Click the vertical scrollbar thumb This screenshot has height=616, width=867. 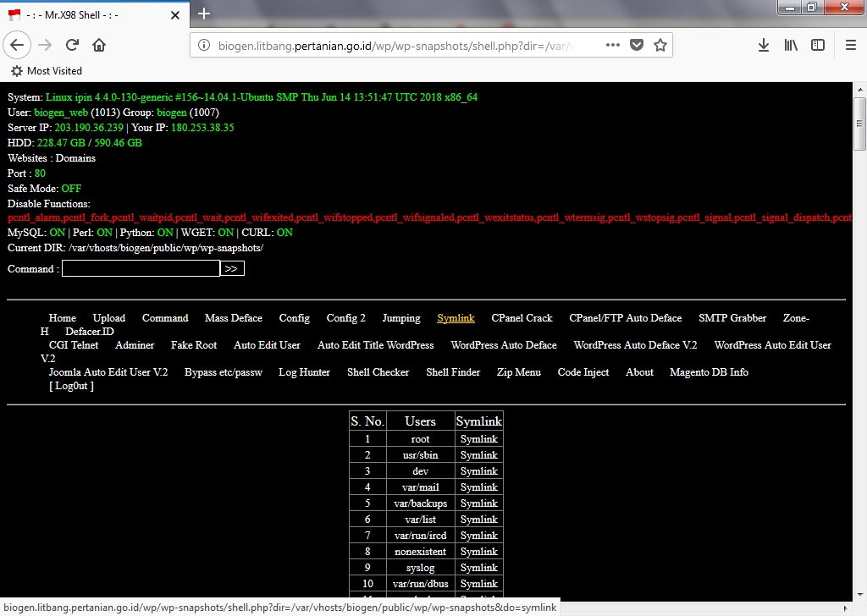tap(860, 124)
